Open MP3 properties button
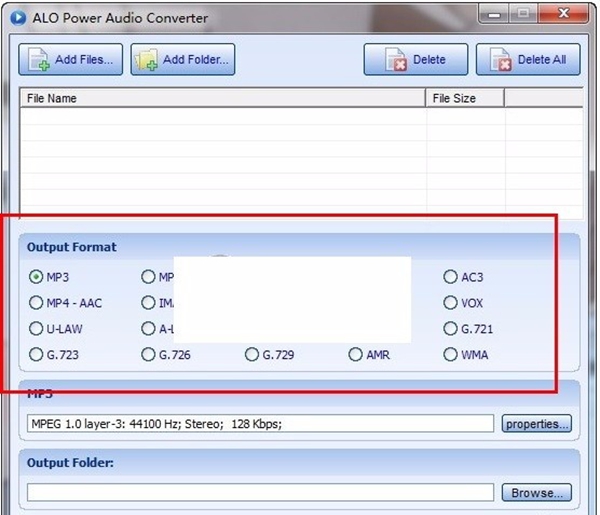 (537, 424)
